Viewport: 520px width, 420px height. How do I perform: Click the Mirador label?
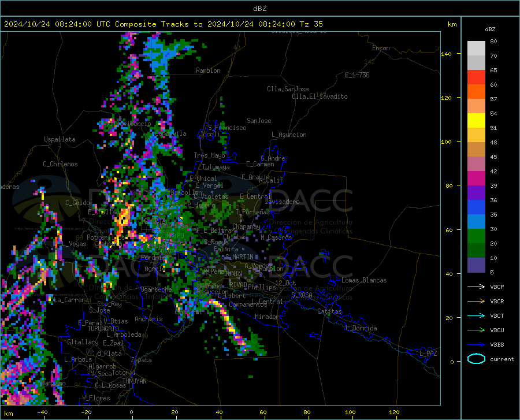[x=266, y=317]
